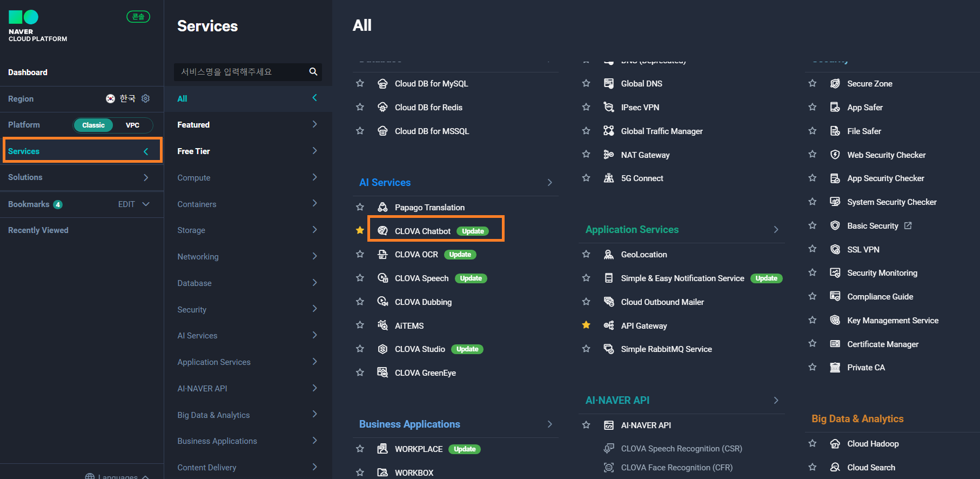Expand AI·NAVER API section arrow
This screenshot has height=479, width=980.
tap(776, 401)
